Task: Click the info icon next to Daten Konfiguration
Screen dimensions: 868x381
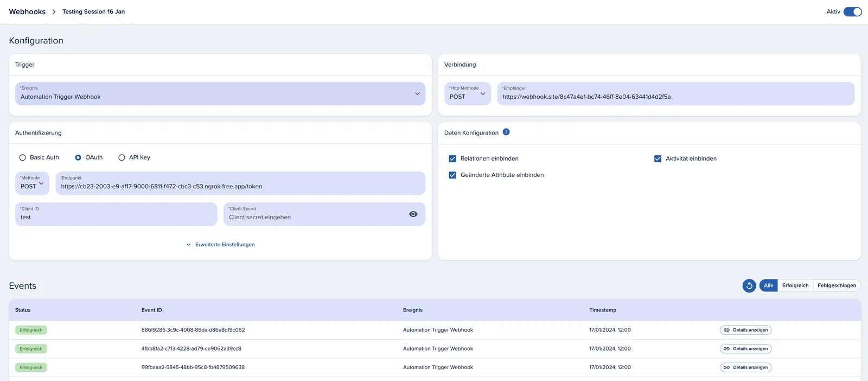Action: click(506, 132)
